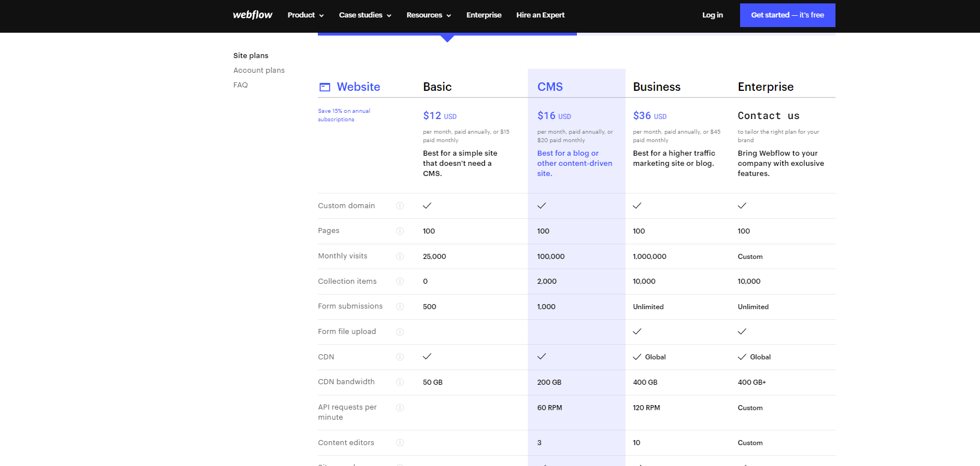Click the Form submissions info icon
Screen dimensions: 980x466
(400, 306)
